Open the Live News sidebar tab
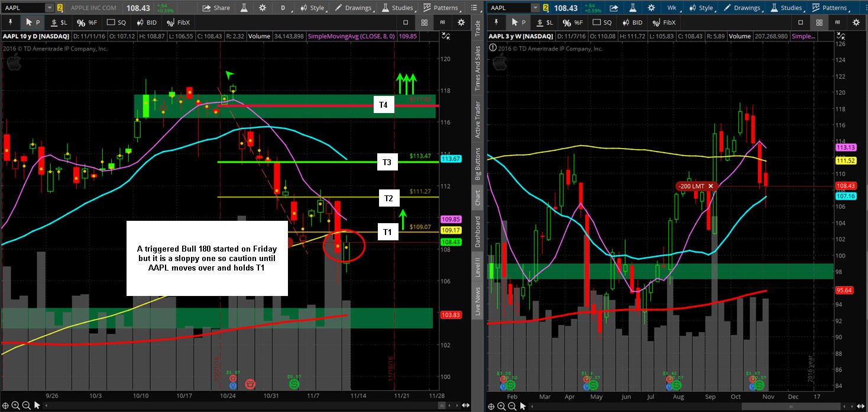Viewport: 868px width, 412px height. coord(478,301)
